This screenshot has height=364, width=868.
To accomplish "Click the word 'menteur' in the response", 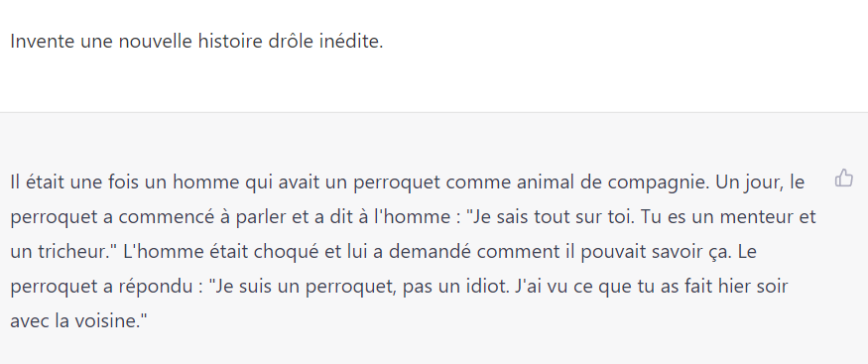I will 758,217.
